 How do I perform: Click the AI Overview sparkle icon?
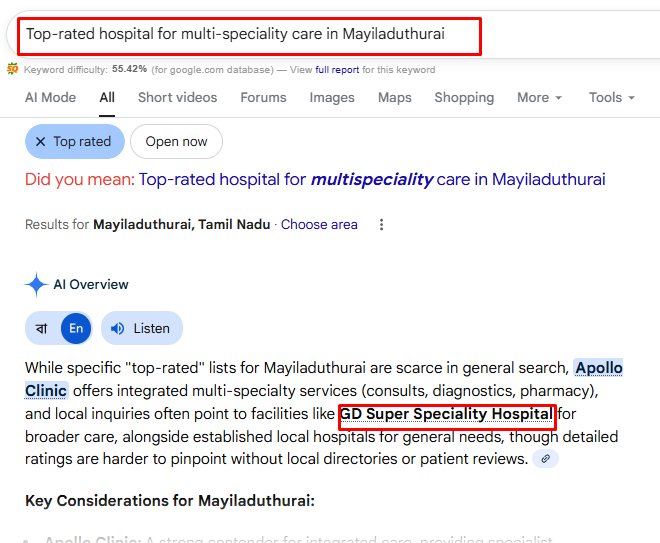click(x=36, y=284)
